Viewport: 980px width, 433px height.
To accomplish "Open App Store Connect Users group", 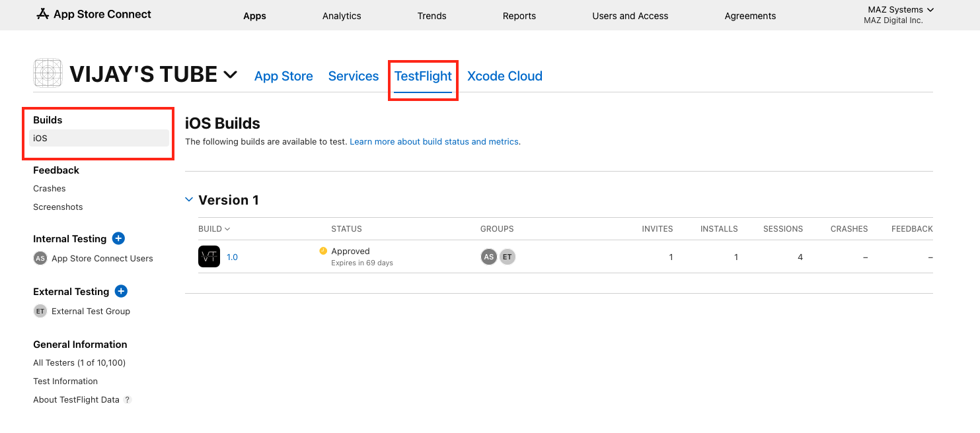I will [102, 259].
